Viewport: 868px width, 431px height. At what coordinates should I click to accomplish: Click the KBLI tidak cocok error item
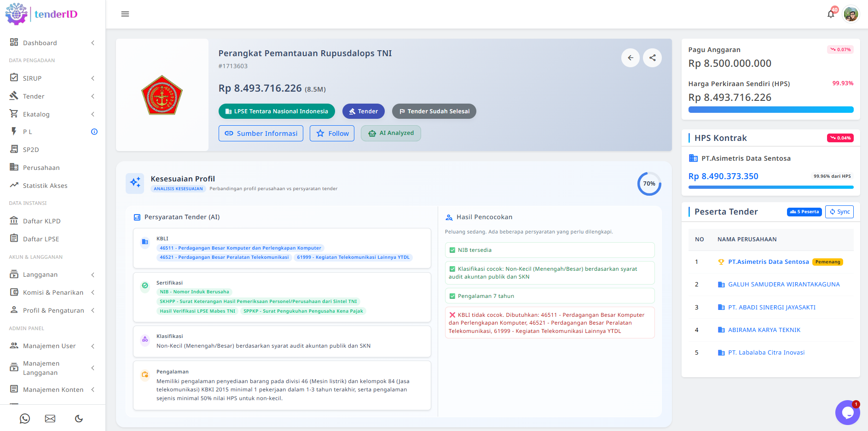click(x=550, y=323)
